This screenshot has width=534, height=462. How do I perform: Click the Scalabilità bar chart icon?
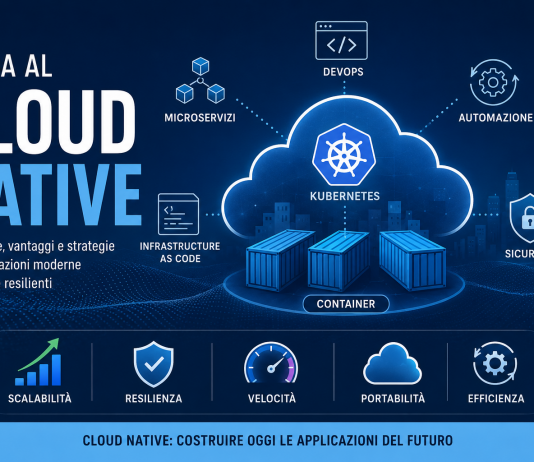pyautogui.click(x=38, y=362)
